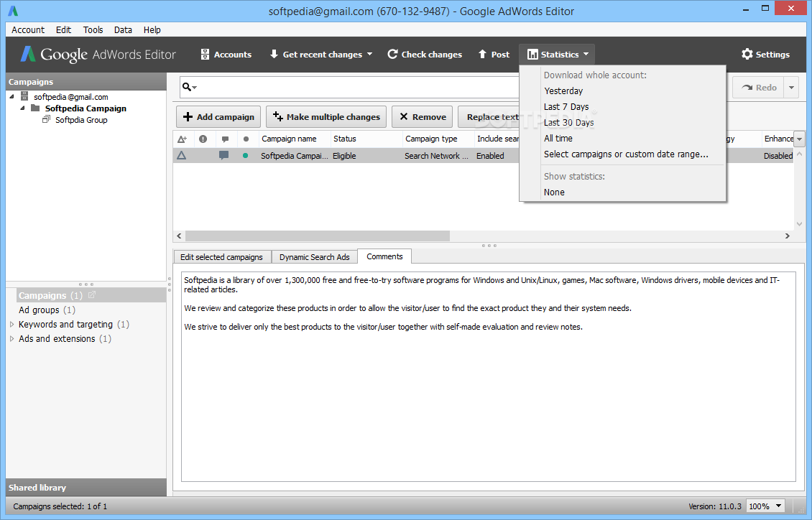The image size is (812, 520).
Task: Click the Post upload button
Action: tap(494, 55)
